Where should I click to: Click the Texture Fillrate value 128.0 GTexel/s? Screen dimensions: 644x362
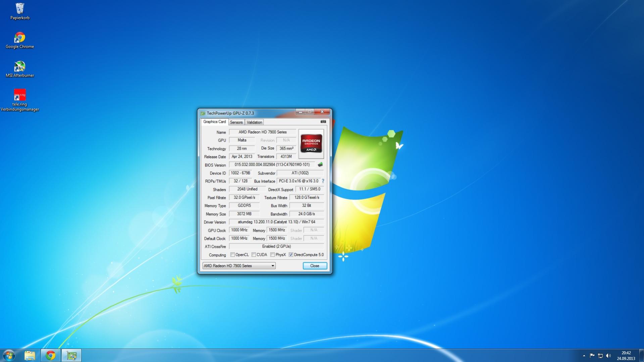click(x=307, y=198)
